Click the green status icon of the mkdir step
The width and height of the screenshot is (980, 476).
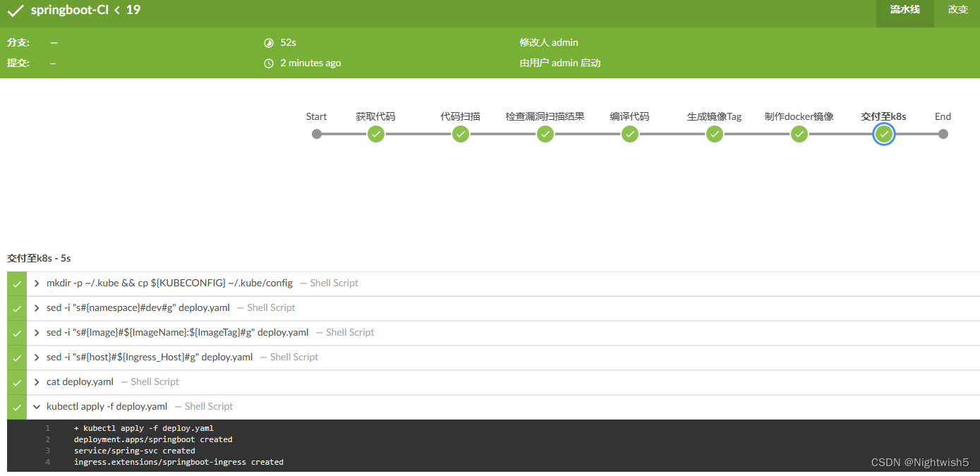pyautogui.click(x=17, y=284)
